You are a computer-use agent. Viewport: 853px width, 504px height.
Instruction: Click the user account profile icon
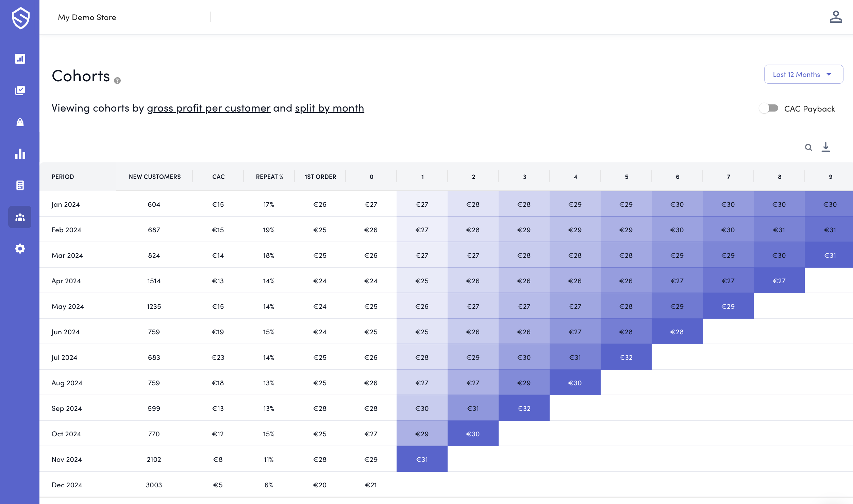[x=835, y=17]
